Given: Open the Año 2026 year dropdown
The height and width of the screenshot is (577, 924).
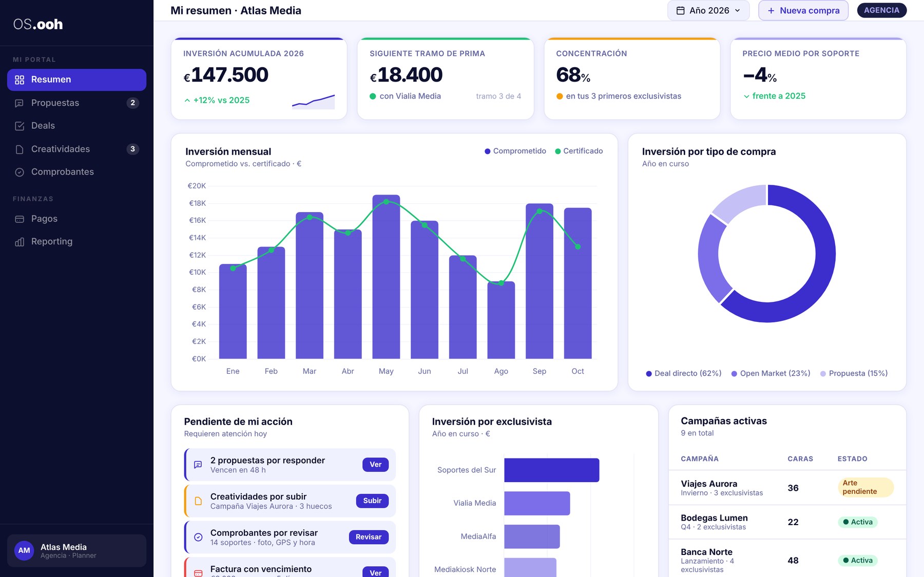Looking at the screenshot, I should (x=708, y=10).
